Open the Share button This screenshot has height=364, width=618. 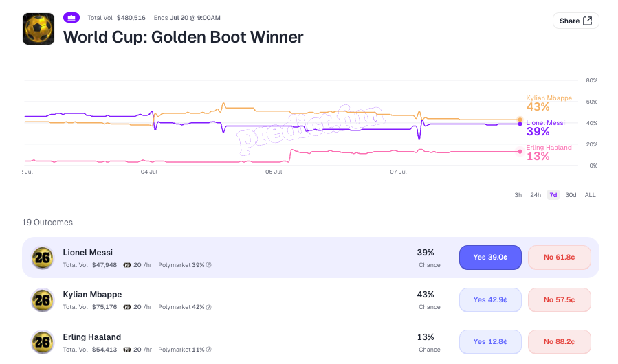pyautogui.click(x=576, y=21)
